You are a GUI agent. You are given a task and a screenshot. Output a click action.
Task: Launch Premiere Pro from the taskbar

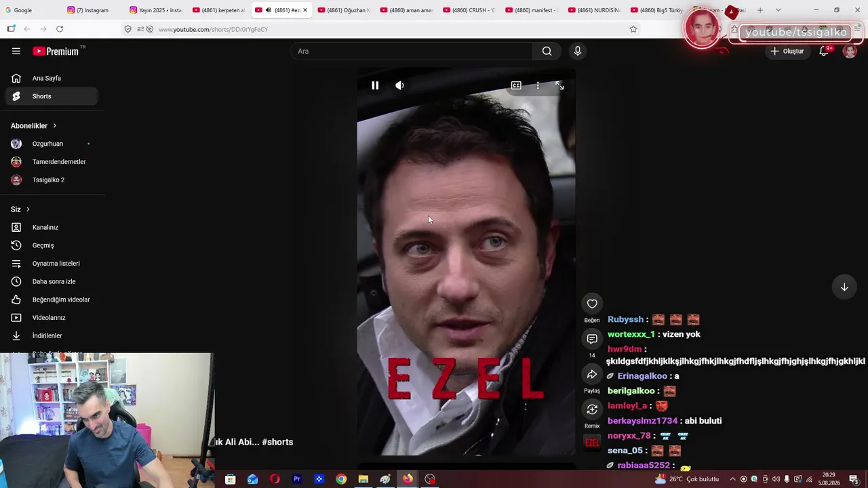click(x=296, y=479)
